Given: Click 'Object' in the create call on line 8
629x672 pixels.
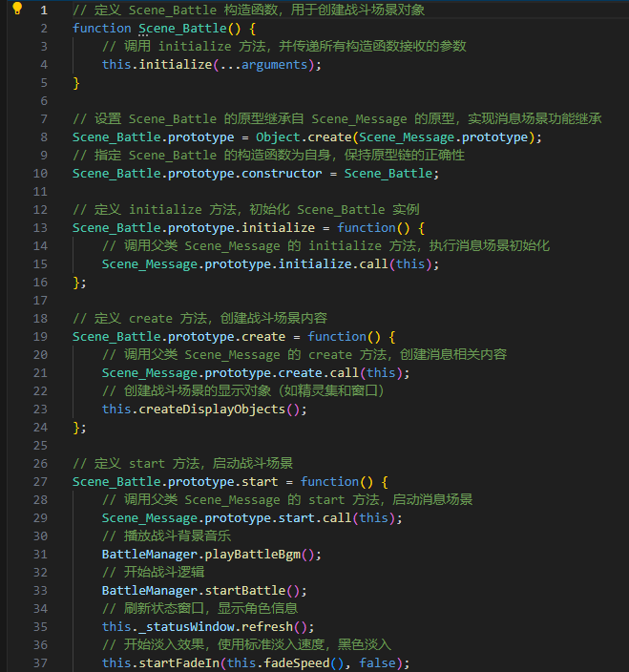Looking at the screenshot, I should [278, 137].
